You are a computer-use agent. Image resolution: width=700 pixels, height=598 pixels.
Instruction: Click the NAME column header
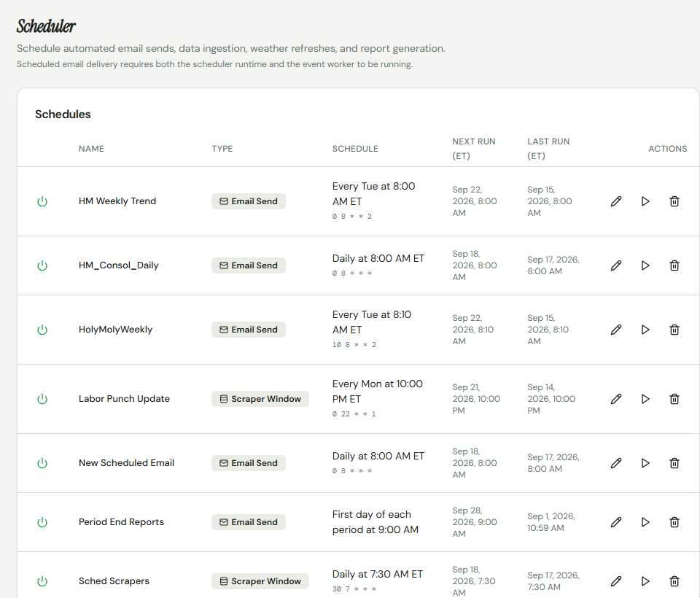point(92,149)
